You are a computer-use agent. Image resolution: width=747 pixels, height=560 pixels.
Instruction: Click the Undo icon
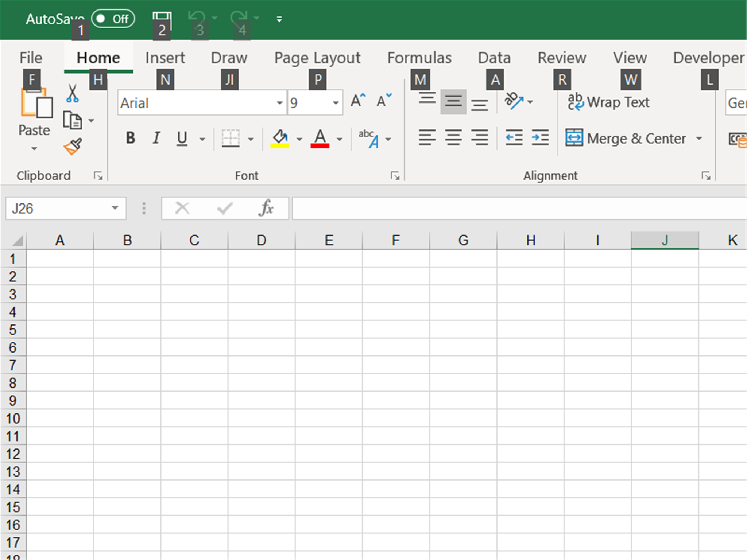click(x=197, y=18)
